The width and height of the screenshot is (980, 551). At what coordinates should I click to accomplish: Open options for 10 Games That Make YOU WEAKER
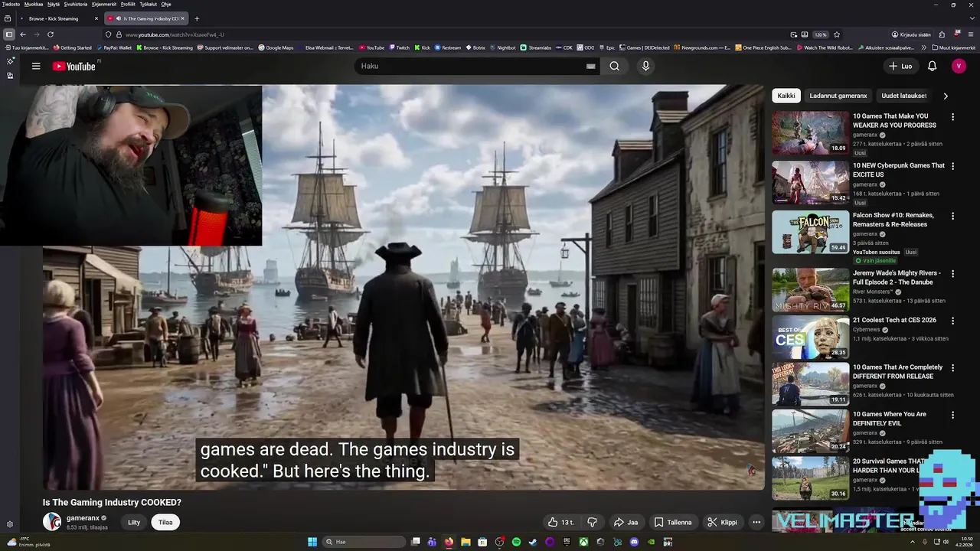[x=952, y=117]
